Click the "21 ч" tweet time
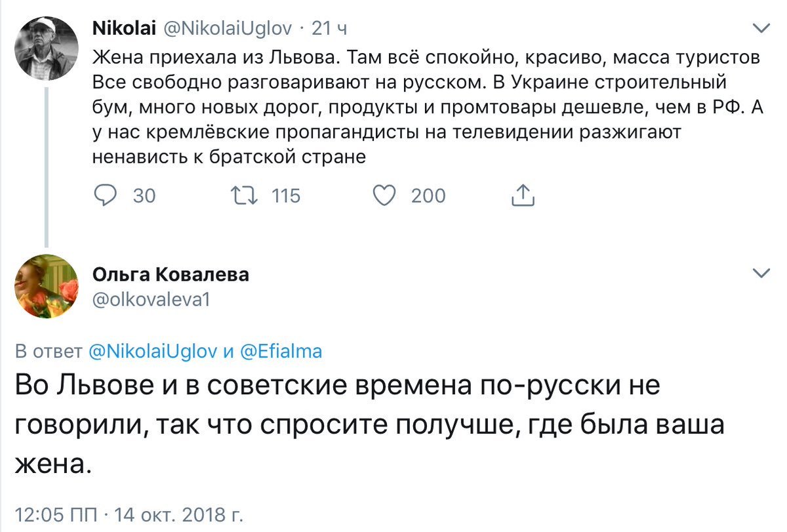 click(328, 29)
